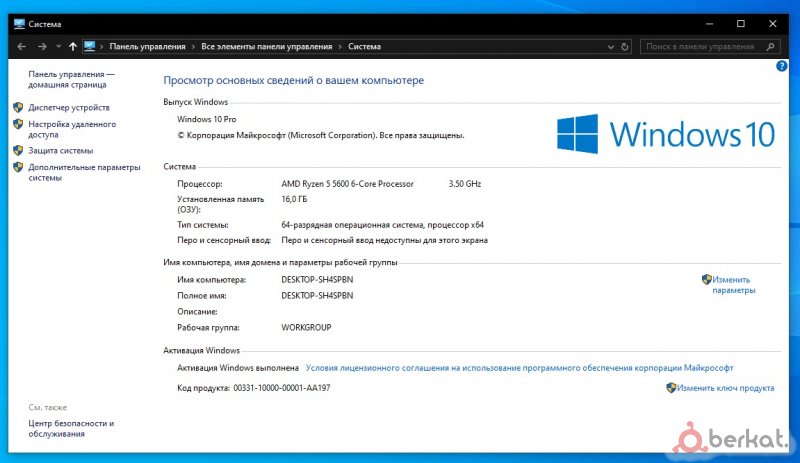This screenshot has height=463, width=800.
Task: Go back with the left arrow button
Action: point(21,46)
